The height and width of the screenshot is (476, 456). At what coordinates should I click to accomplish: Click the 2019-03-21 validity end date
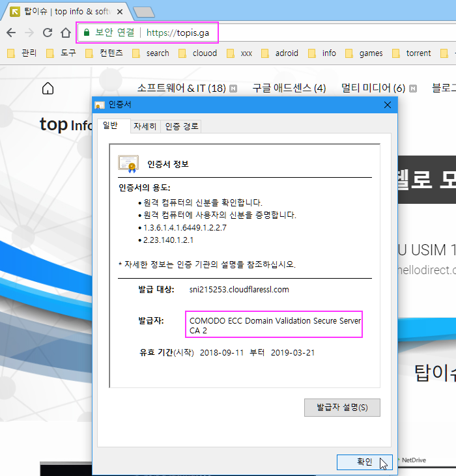[292, 353]
